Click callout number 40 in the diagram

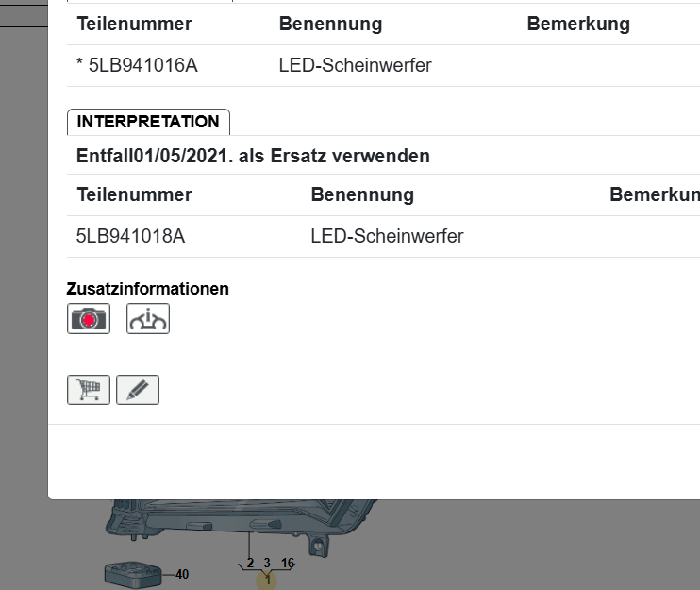tap(182, 574)
